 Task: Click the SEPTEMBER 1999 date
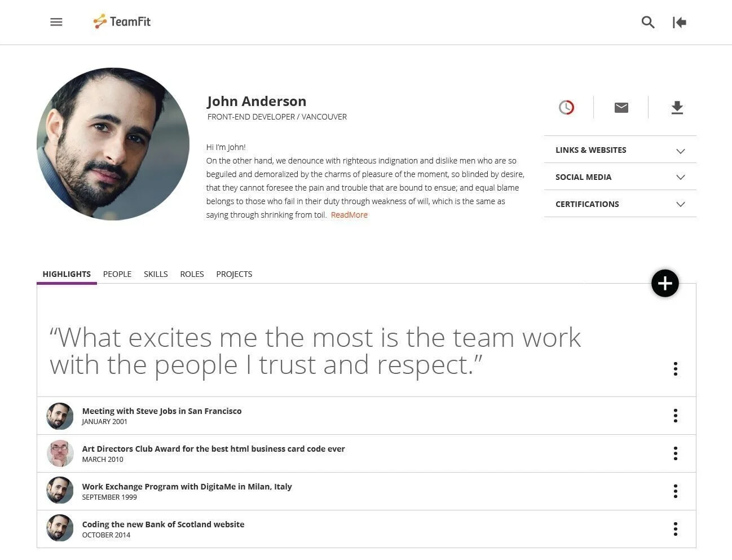(x=109, y=497)
